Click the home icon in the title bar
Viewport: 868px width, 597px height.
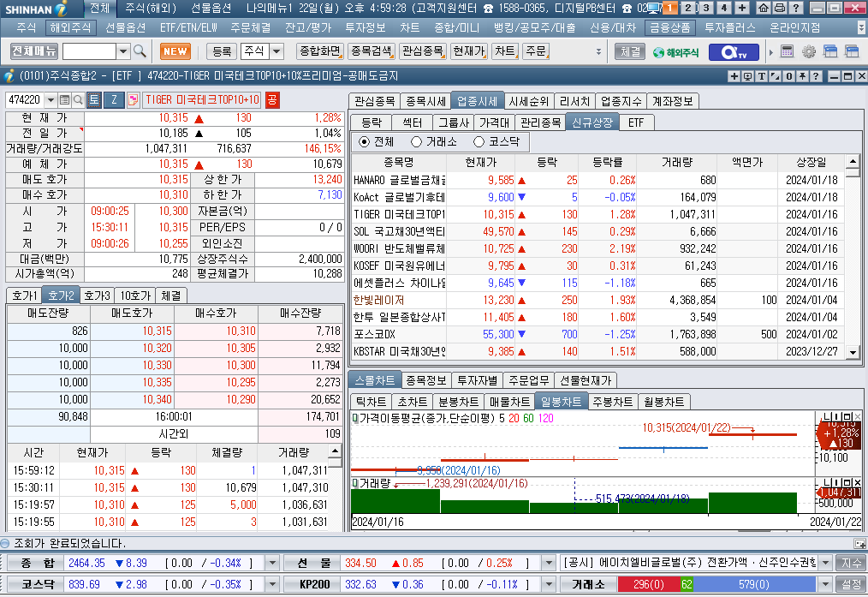pyautogui.click(x=764, y=8)
